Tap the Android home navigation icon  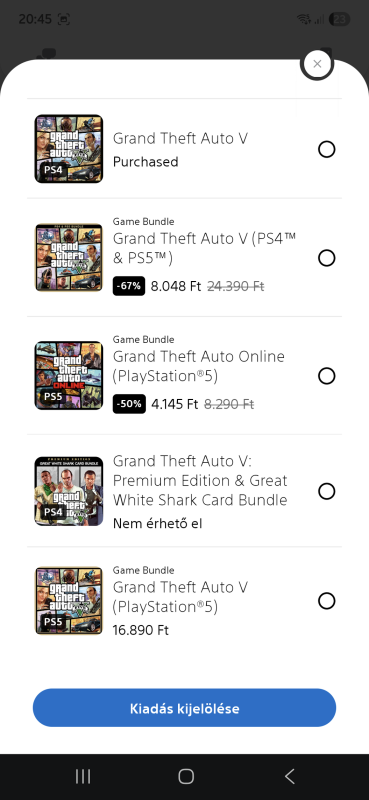click(x=186, y=777)
